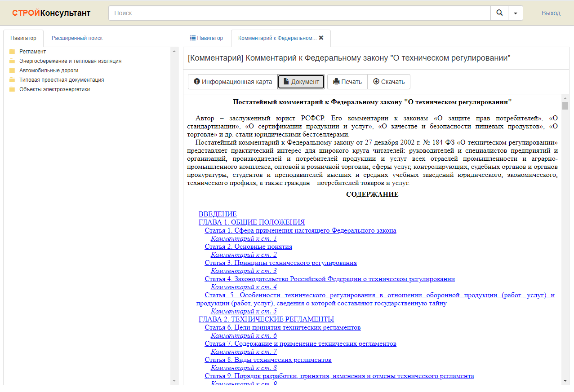Focus the Поиск search input field
Viewport: 574px width, 392px height.
299,13
